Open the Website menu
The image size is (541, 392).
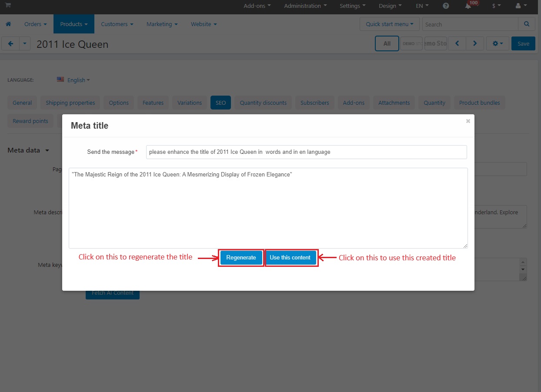coord(204,24)
